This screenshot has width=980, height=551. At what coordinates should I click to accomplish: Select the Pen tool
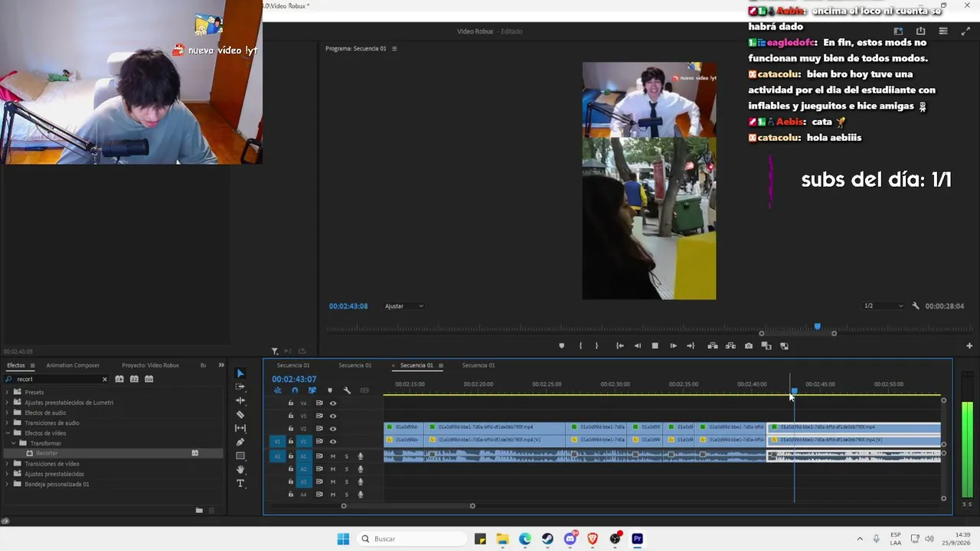click(x=240, y=442)
